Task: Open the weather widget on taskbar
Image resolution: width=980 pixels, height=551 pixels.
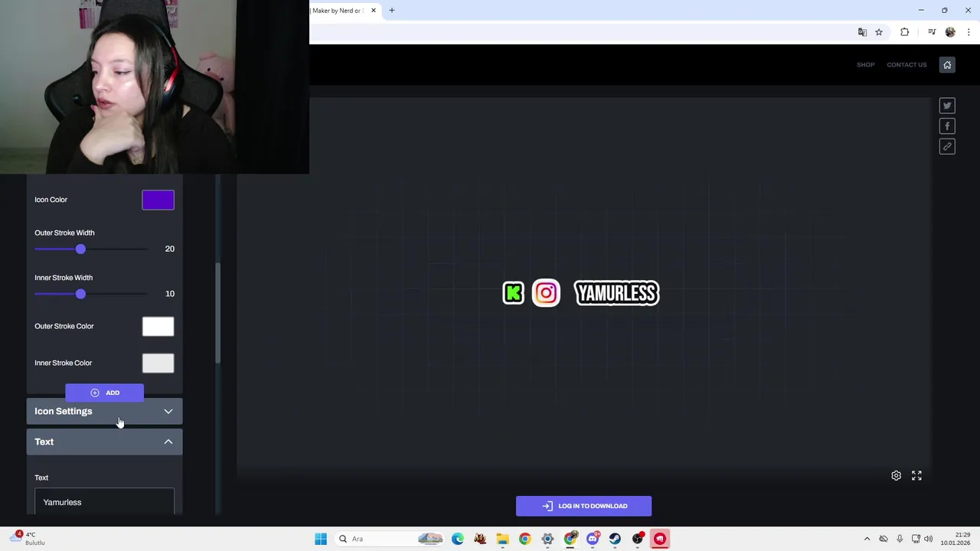Action: [x=29, y=539]
